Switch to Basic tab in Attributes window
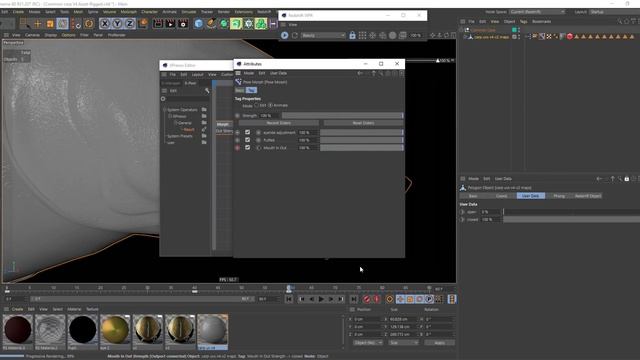The height and width of the screenshot is (360, 640). [x=240, y=90]
